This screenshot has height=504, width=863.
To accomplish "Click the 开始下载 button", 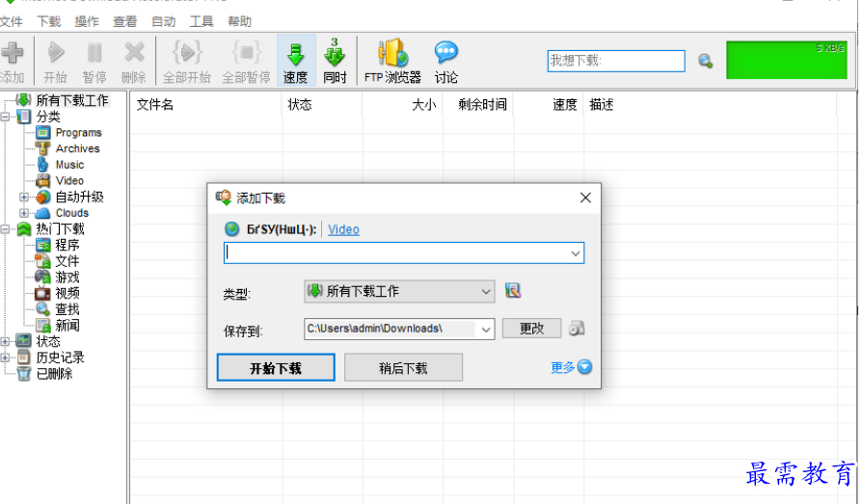I will (x=276, y=367).
